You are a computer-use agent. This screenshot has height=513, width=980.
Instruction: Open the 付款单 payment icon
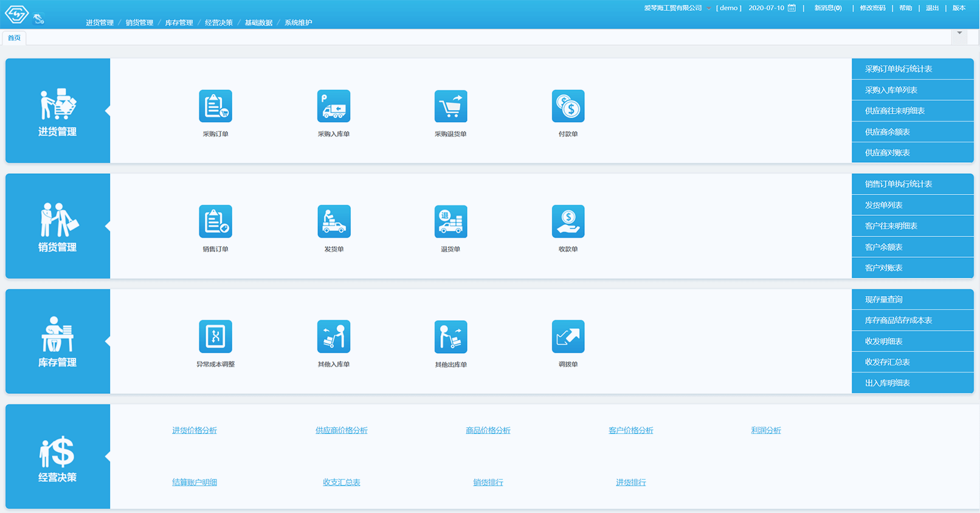[568, 106]
